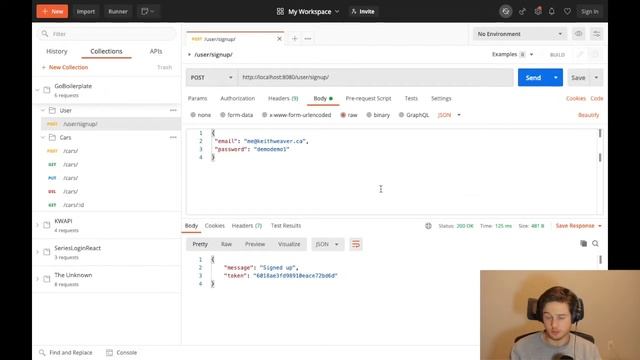Open manage environments settings icon

[596, 34]
